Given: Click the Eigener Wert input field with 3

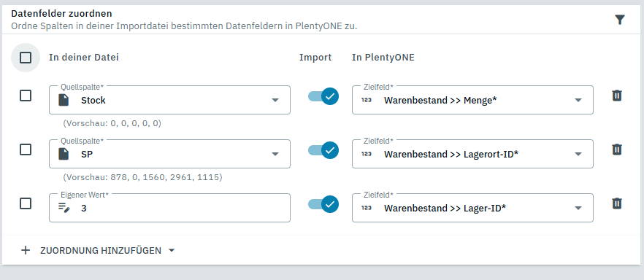Looking at the screenshot, I should click(x=169, y=208).
